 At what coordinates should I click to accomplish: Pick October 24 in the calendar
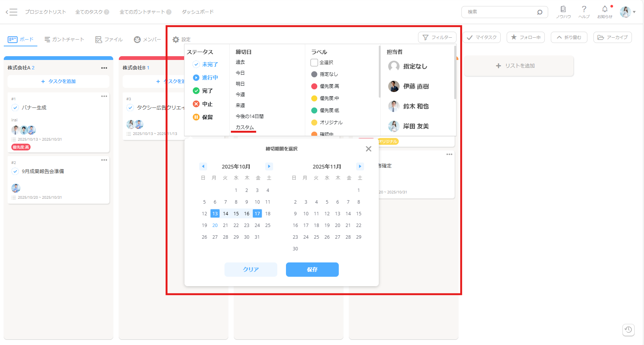[x=257, y=225]
